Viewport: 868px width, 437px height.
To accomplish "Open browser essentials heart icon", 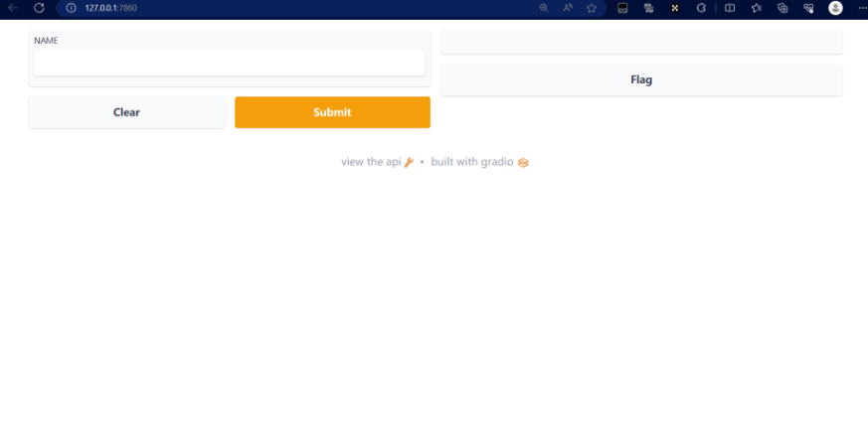I will pos(808,8).
